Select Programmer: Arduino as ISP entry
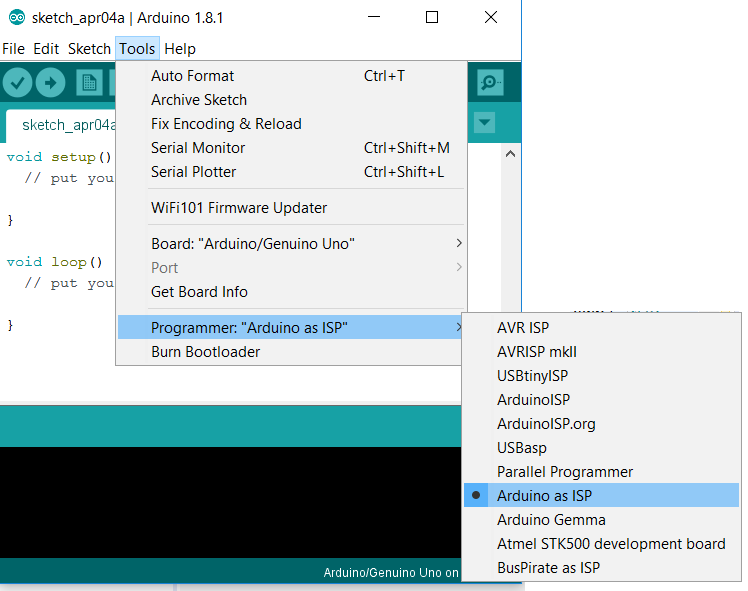This screenshot has width=748, height=591. 290,327
